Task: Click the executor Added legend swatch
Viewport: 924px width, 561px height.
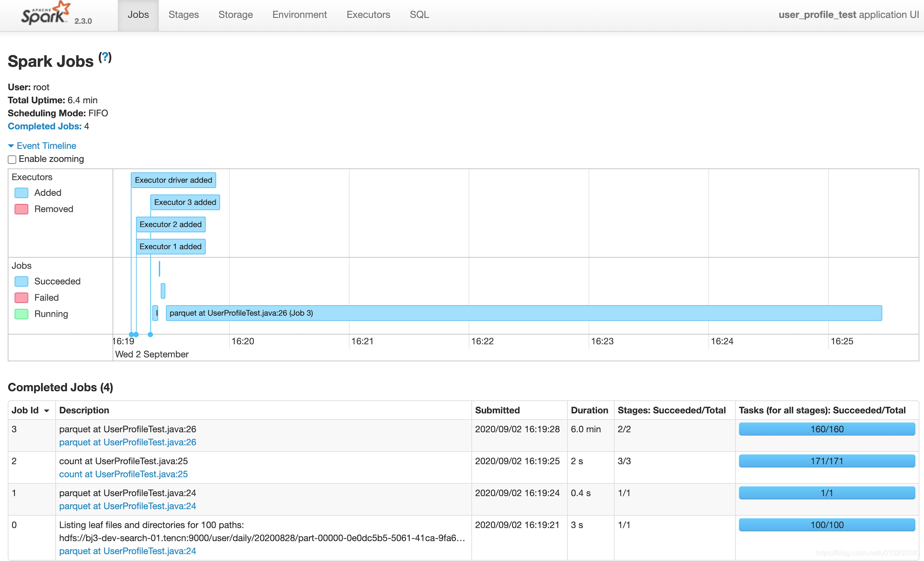Action: (x=21, y=193)
